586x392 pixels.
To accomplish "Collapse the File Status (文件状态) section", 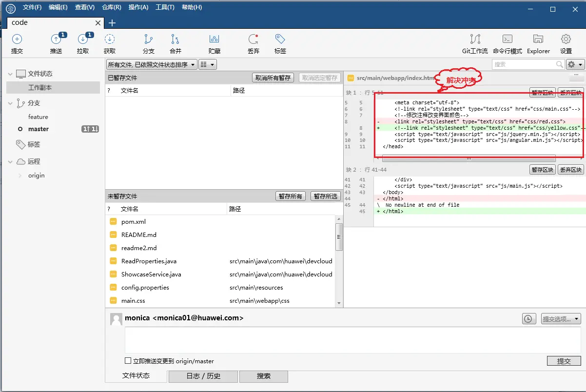I will pos(10,74).
